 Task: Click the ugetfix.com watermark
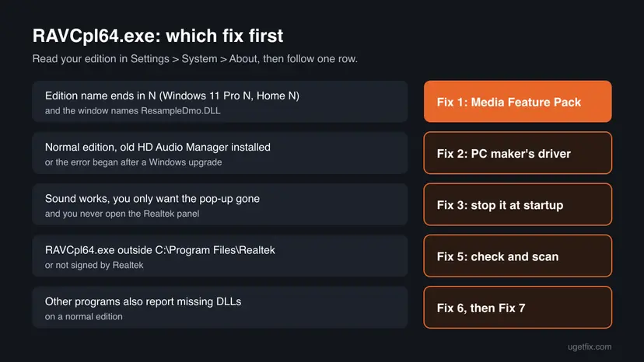(x=590, y=346)
